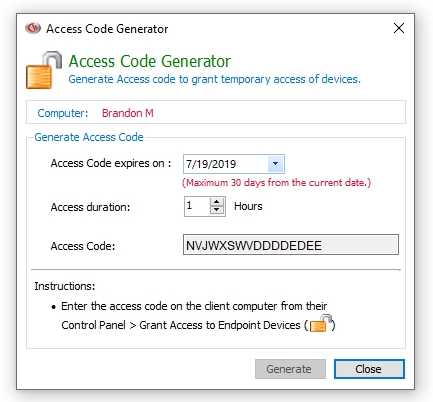Click the Access Code Generator window title
The image size is (433, 402).
107,29
